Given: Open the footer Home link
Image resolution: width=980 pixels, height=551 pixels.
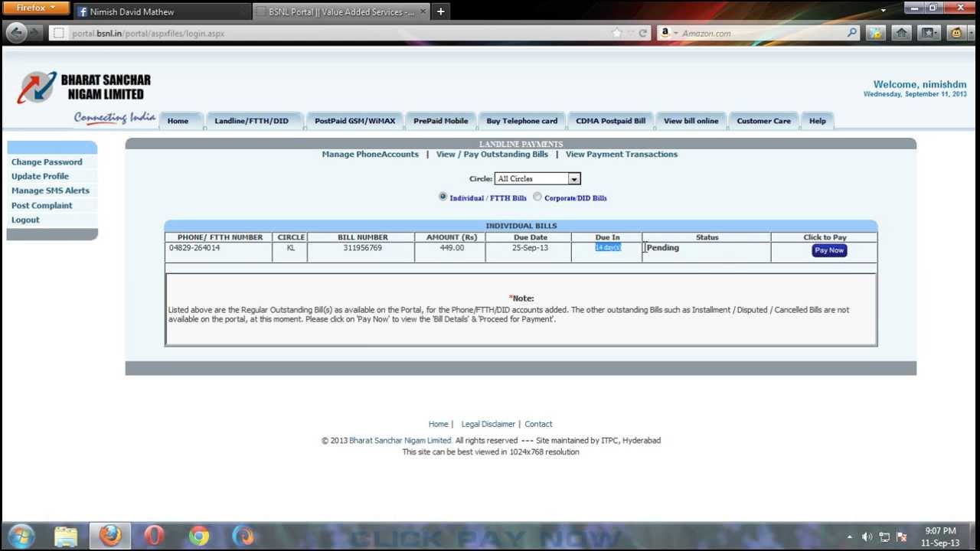Looking at the screenshot, I should tap(439, 424).
